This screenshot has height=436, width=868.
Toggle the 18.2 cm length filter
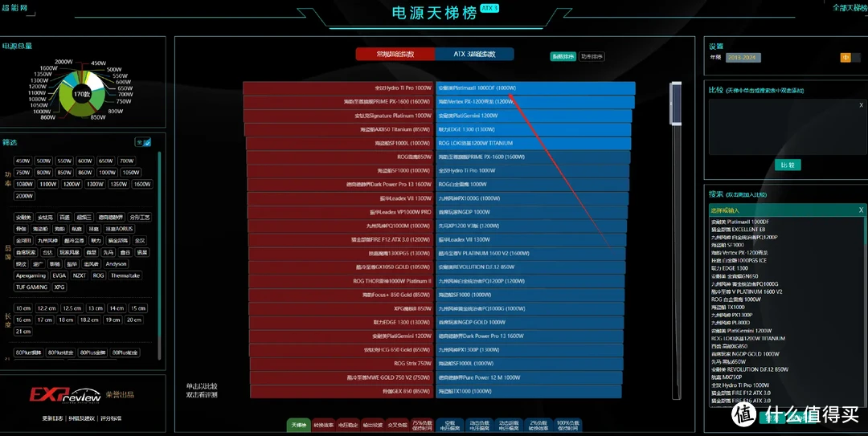(x=89, y=320)
